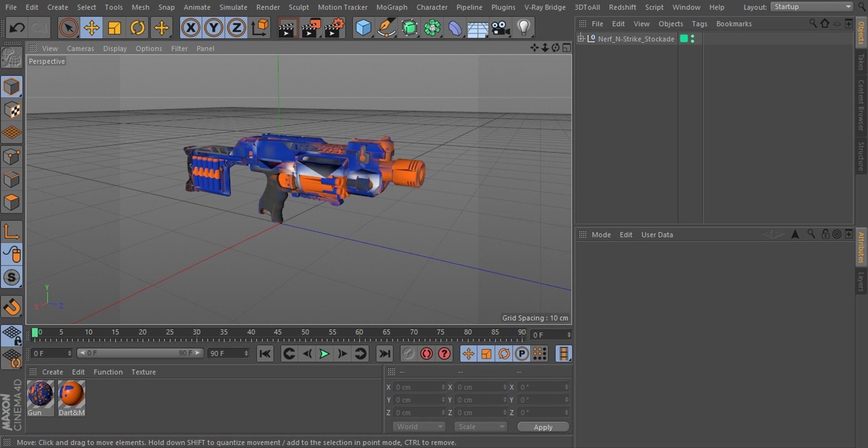Image resolution: width=868 pixels, height=448 pixels.
Task: Add a Cube primitive object
Action: 363,28
